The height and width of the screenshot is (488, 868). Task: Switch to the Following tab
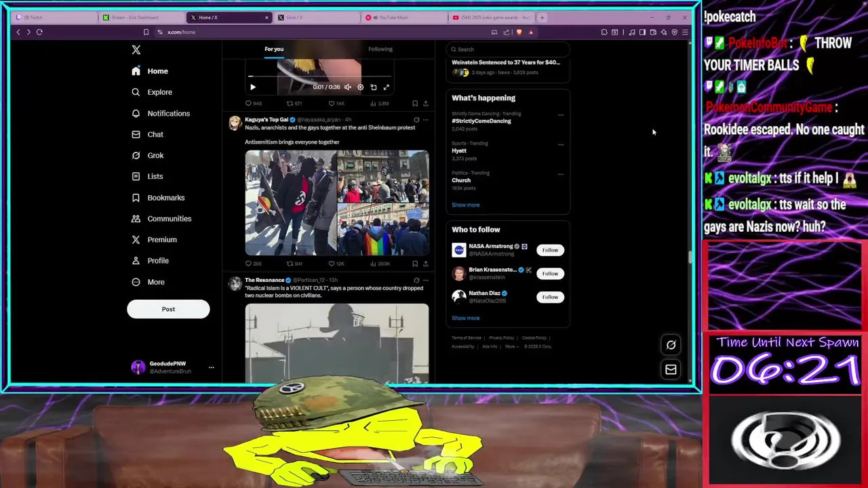pyautogui.click(x=380, y=49)
